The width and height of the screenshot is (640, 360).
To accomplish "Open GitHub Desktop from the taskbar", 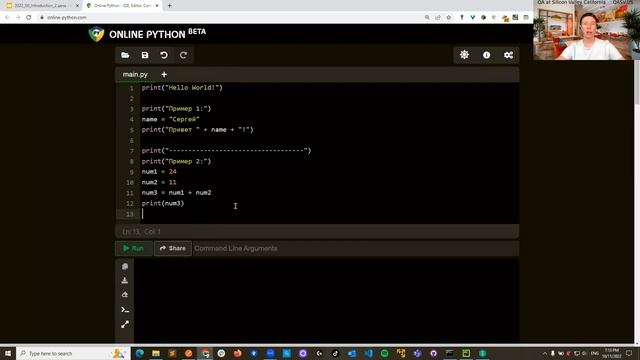I will 433,353.
